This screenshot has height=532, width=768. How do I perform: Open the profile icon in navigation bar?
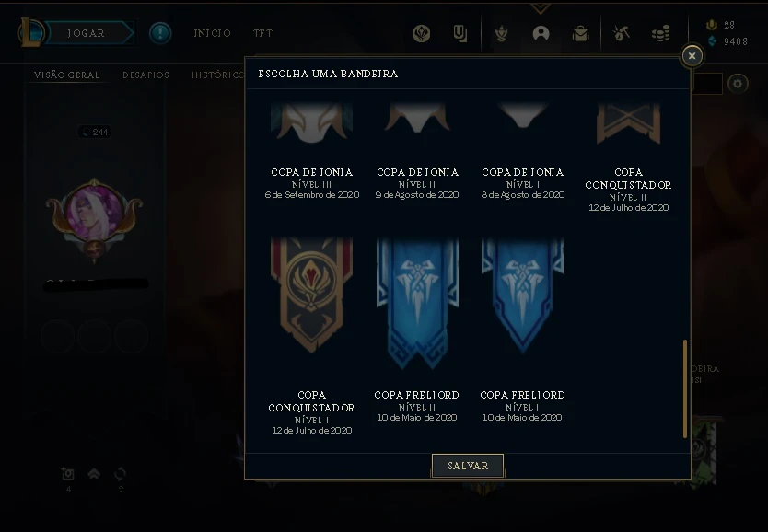tap(541, 33)
